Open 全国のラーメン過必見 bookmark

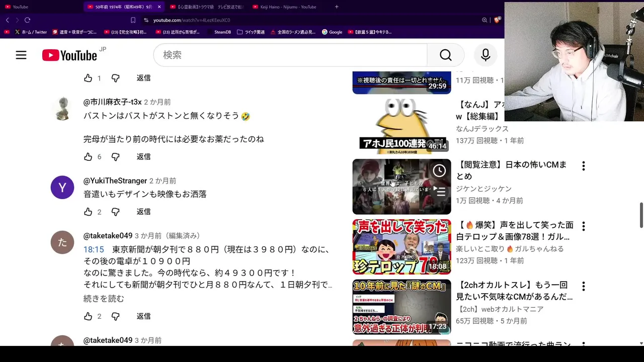tap(293, 32)
